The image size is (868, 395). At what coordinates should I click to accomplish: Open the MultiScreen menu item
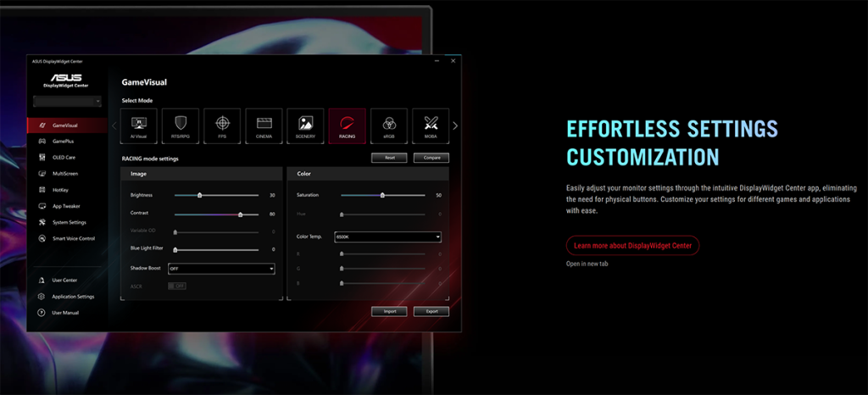pyautogui.click(x=67, y=174)
